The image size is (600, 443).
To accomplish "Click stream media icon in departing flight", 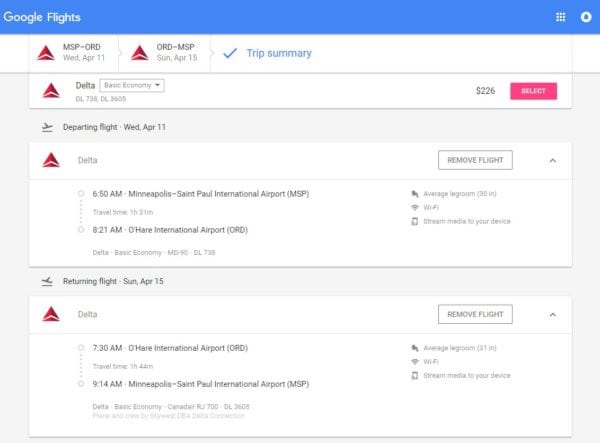I will click(415, 222).
